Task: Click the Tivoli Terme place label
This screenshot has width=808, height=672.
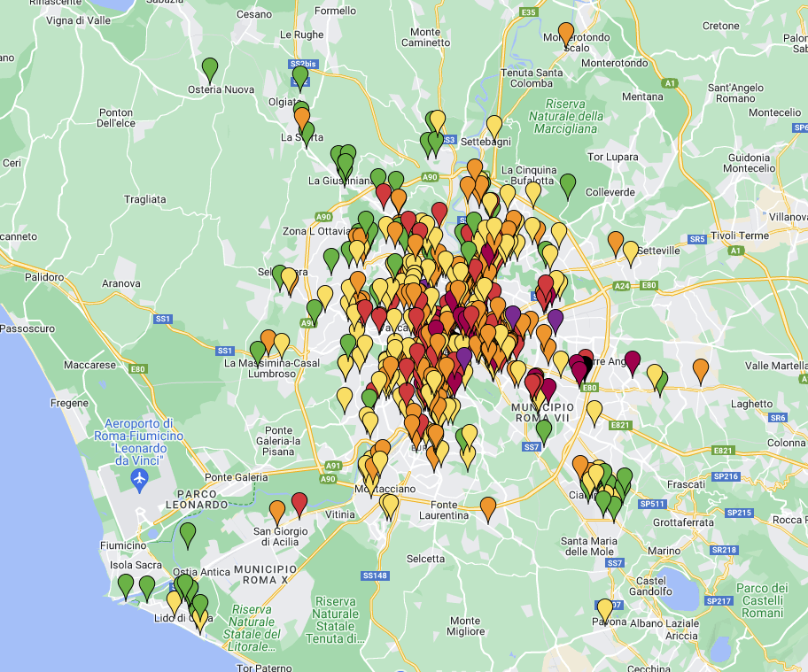Action: pos(740,236)
